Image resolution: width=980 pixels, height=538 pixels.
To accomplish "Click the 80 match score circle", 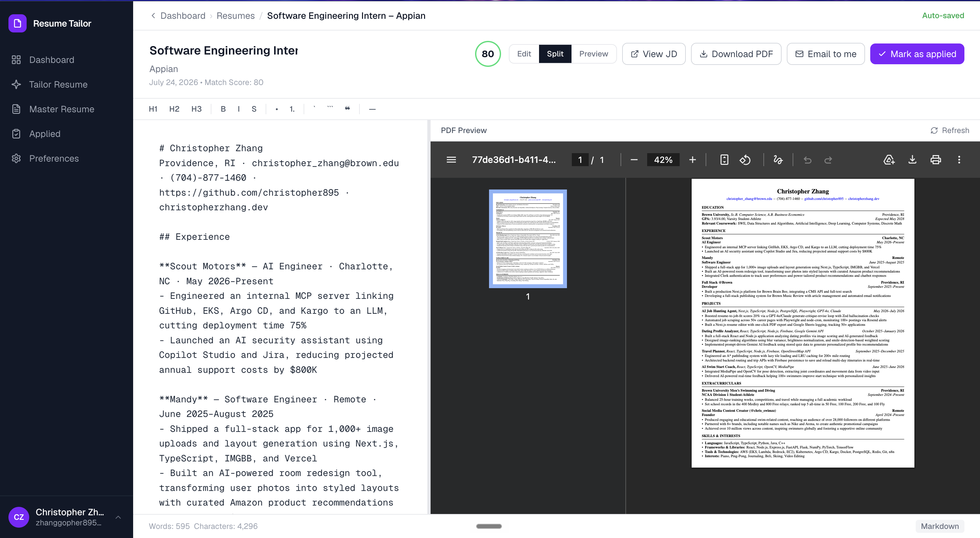I will tap(488, 54).
